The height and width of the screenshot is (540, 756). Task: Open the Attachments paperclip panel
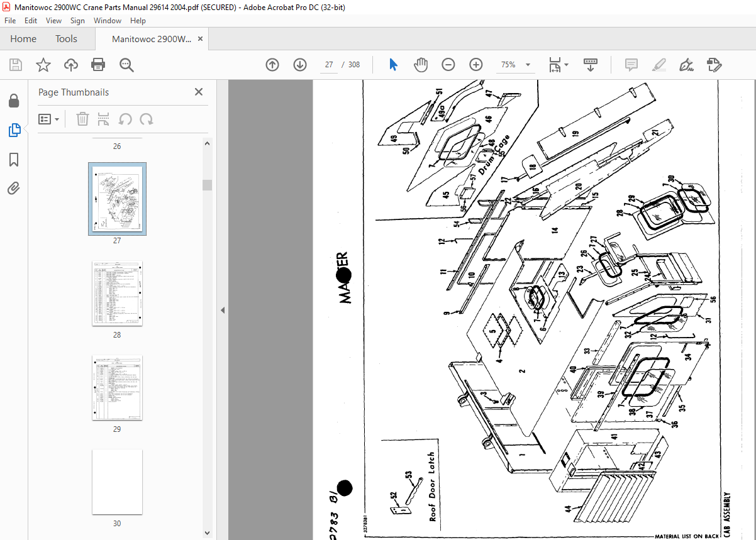pyautogui.click(x=14, y=188)
